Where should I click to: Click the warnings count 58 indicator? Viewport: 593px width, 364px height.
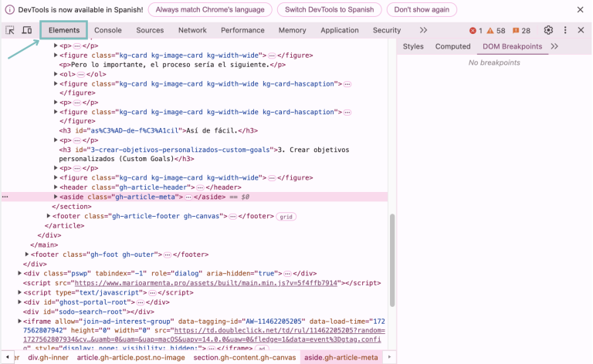tap(496, 31)
